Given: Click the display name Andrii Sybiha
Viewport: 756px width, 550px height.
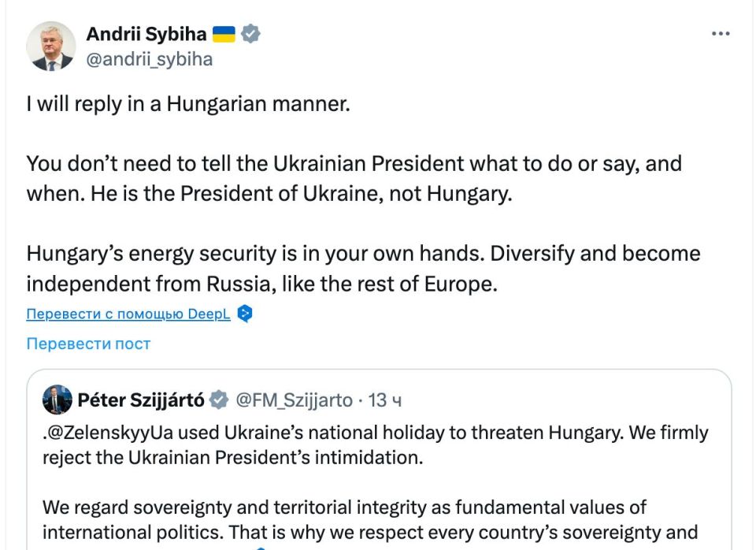Looking at the screenshot, I should pyautogui.click(x=146, y=33).
